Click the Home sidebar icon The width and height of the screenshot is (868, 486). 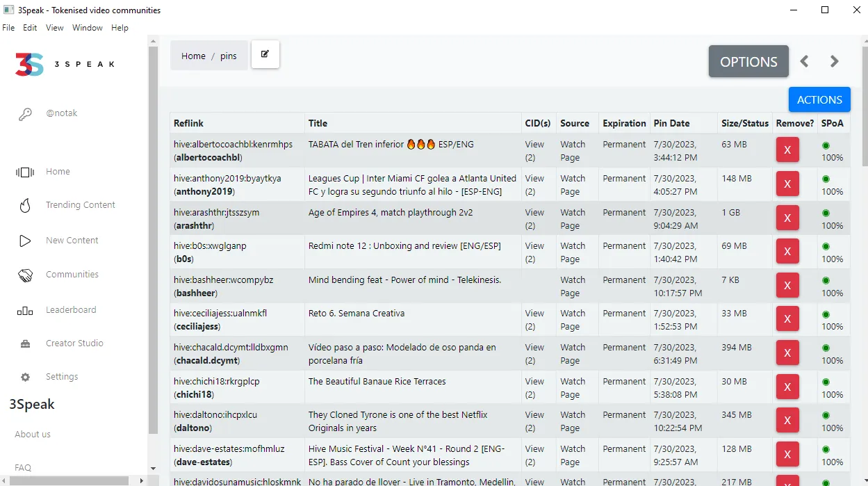click(x=25, y=172)
